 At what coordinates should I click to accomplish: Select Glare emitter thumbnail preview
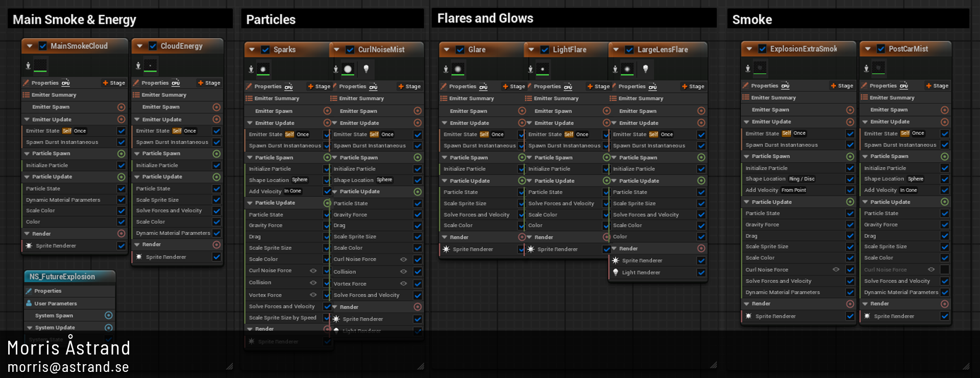coord(458,69)
